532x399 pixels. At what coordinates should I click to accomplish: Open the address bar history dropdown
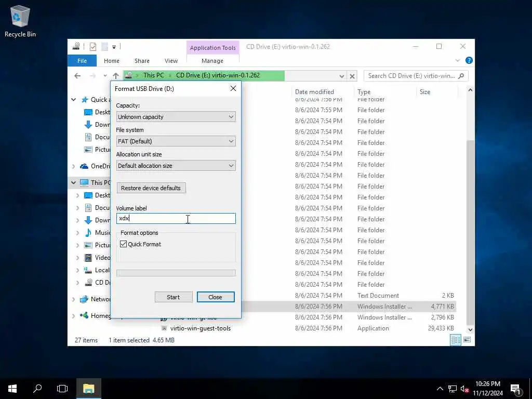tap(342, 76)
